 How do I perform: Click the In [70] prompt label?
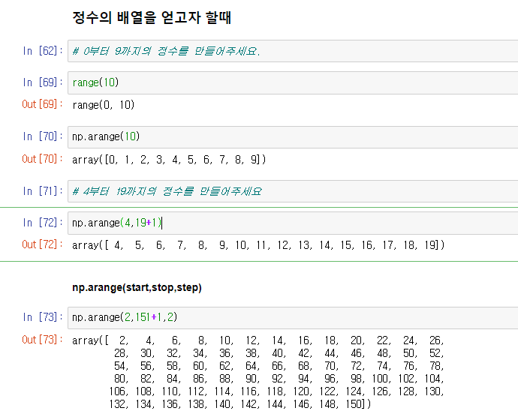tap(43, 136)
